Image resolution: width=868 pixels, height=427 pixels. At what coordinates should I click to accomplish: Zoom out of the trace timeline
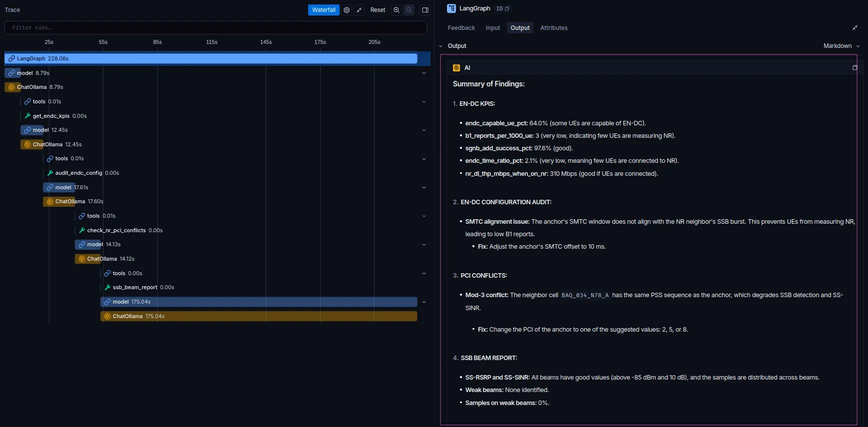point(409,10)
